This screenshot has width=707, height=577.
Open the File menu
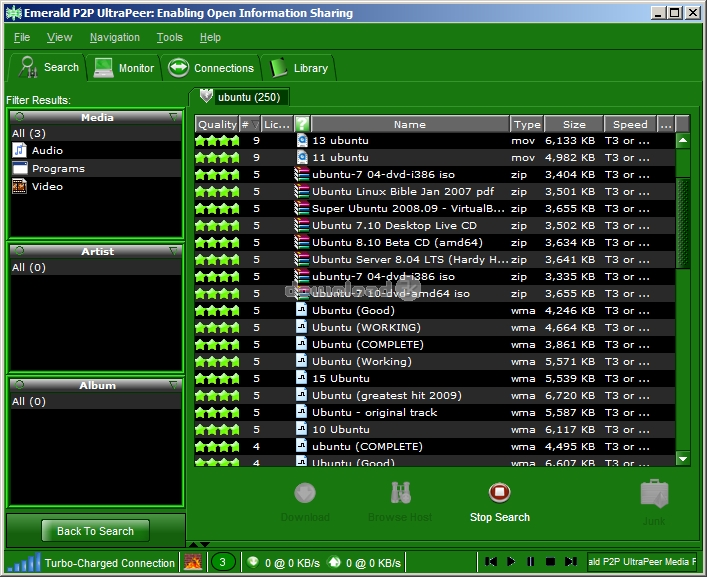click(22, 37)
